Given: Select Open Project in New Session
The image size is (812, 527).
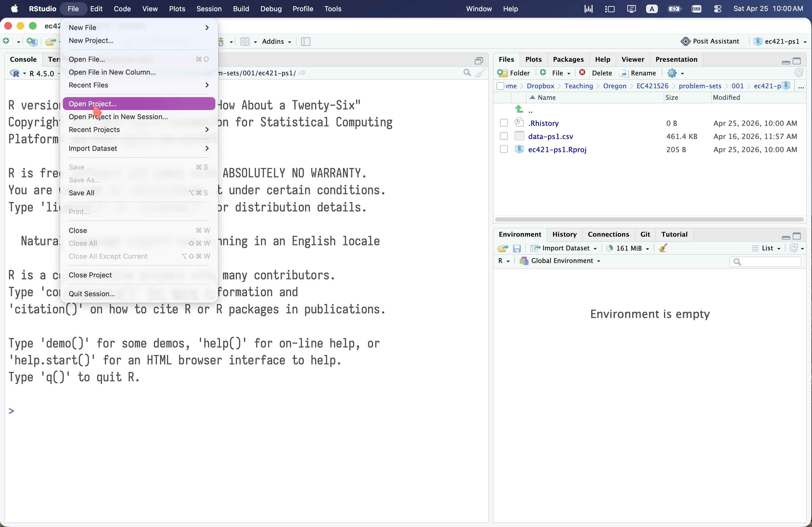Looking at the screenshot, I should pos(118,116).
